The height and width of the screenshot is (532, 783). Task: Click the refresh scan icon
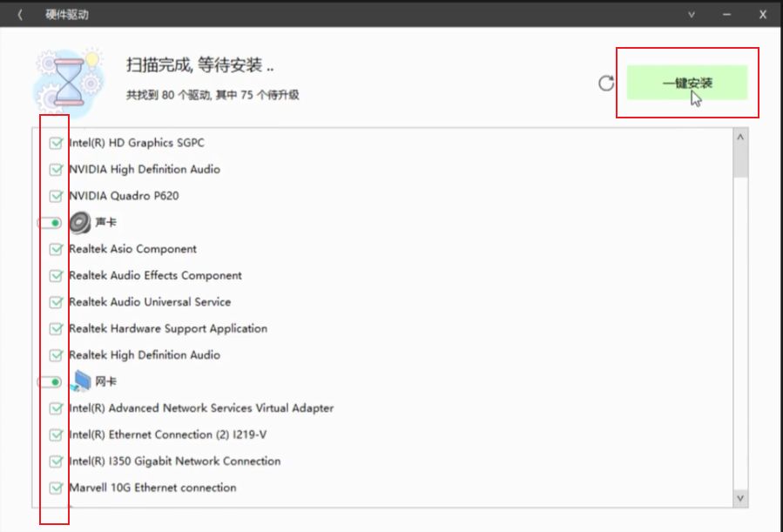coord(606,84)
